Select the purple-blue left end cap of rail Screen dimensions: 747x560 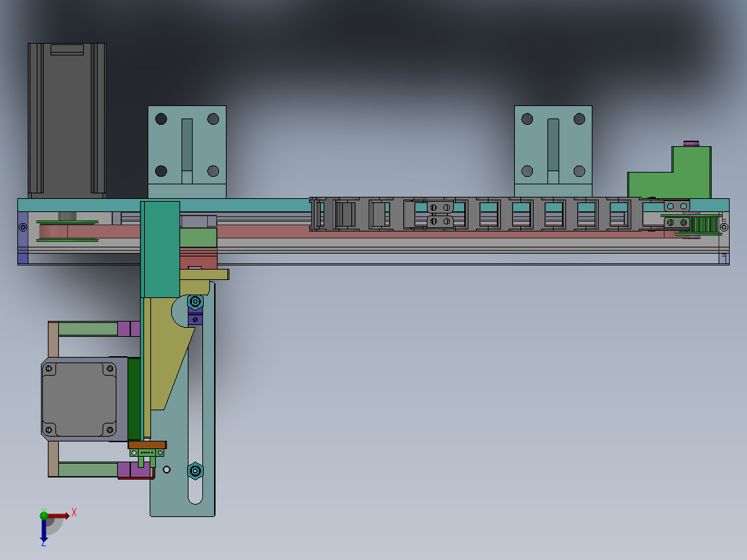(23, 237)
